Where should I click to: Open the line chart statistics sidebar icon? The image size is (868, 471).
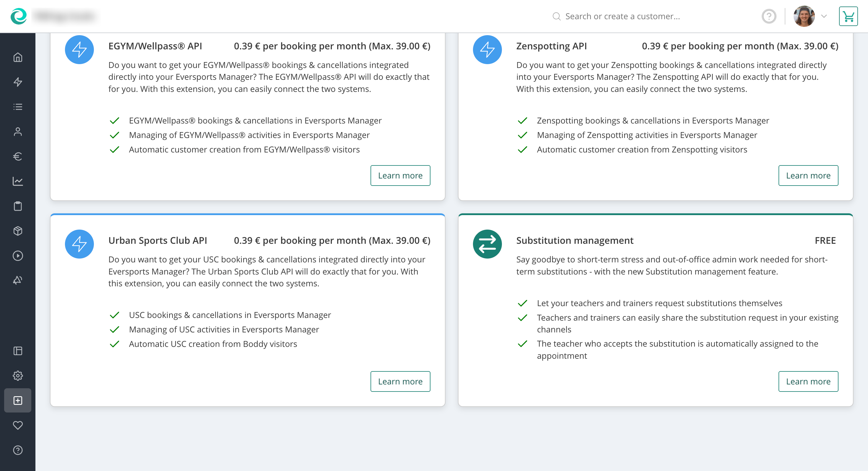pos(17,181)
